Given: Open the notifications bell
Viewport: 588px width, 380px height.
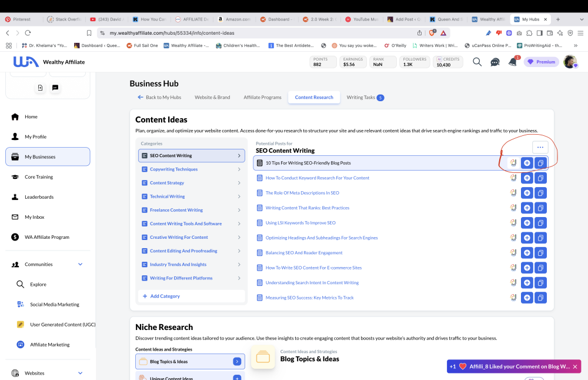Looking at the screenshot, I should tap(513, 62).
